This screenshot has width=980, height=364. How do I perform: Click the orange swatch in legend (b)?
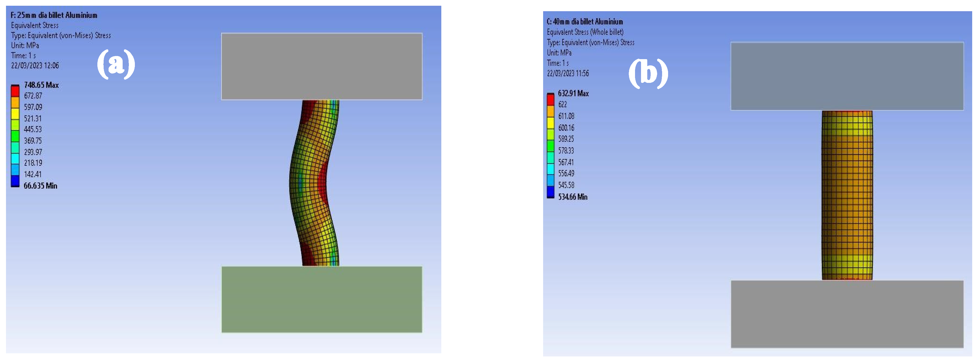550,111
